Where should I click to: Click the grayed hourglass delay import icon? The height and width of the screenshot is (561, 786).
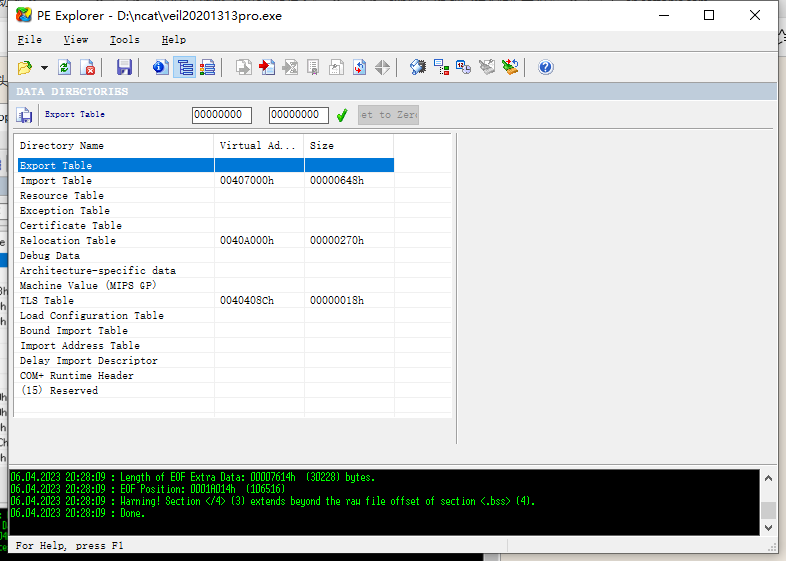pyautogui.click(x=290, y=67)
